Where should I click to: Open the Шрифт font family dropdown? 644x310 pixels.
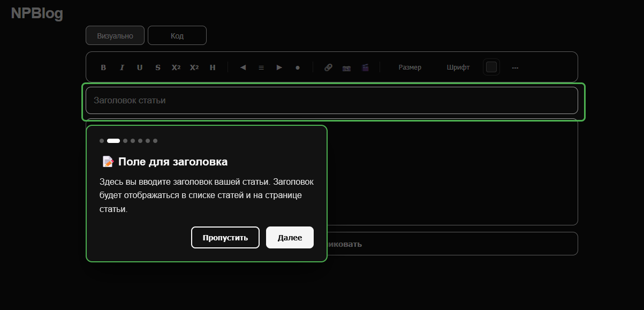[458, 67]
